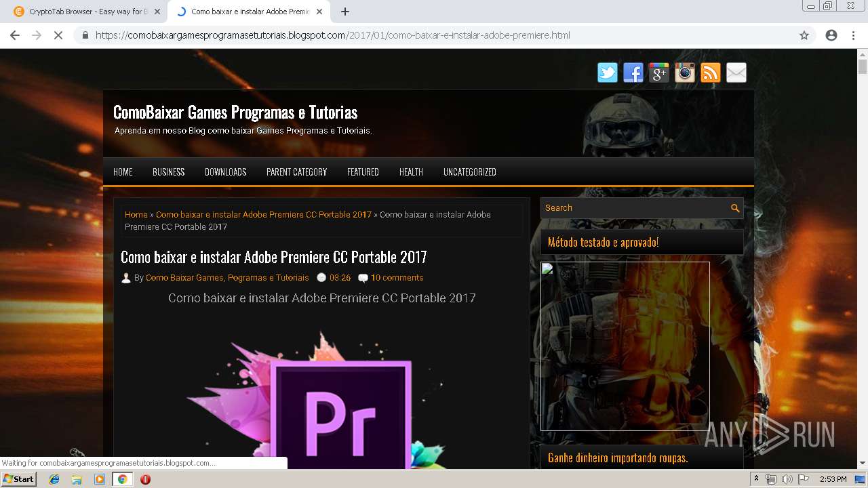
Task: Open the HEALTH menu item
Action: pos(411,172)
